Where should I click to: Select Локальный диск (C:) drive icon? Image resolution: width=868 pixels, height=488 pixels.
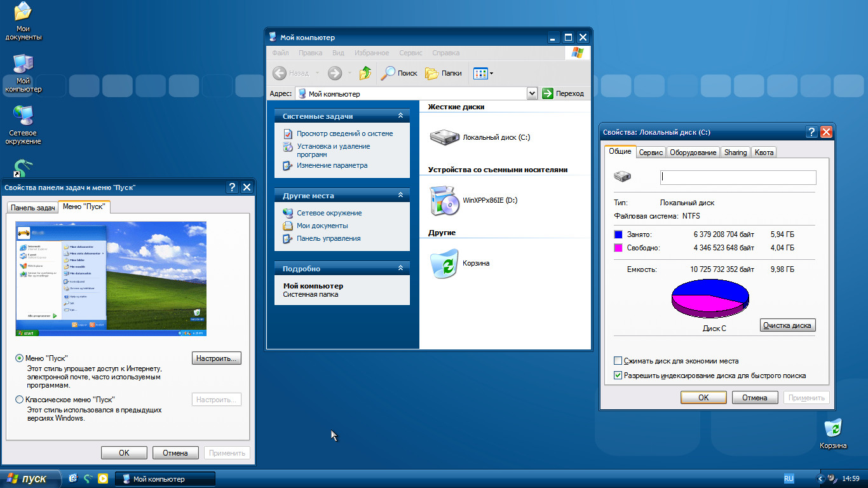click(444, 137)
